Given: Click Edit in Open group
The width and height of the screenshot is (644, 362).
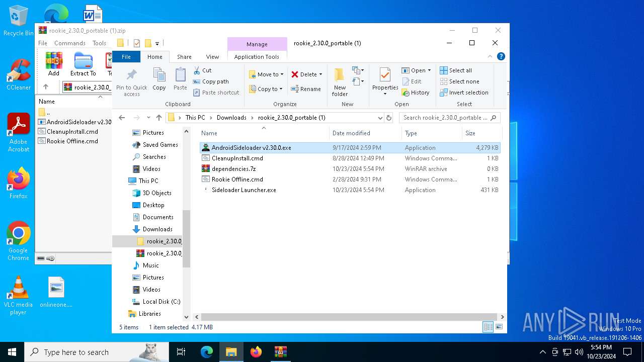Looking at the screenshot, I should 412,81.
